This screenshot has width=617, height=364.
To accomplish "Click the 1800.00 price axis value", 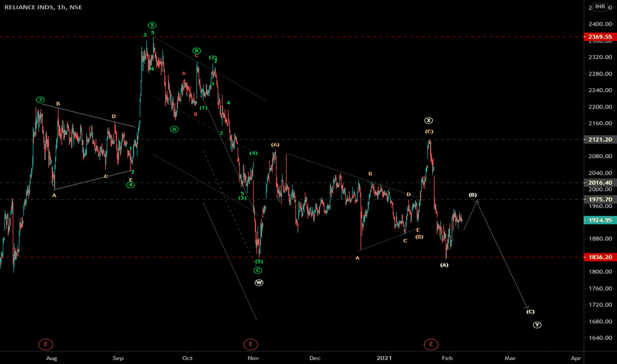I will click(600, 271).
